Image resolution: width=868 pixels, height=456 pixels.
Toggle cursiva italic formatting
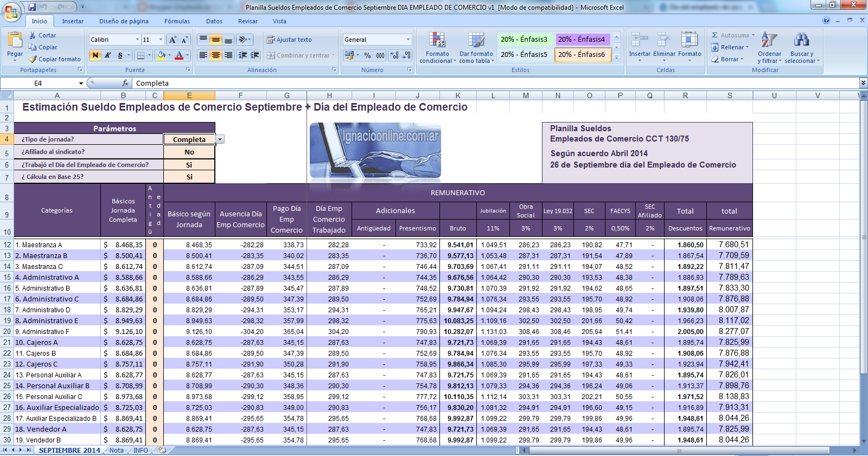coord(108,55)
